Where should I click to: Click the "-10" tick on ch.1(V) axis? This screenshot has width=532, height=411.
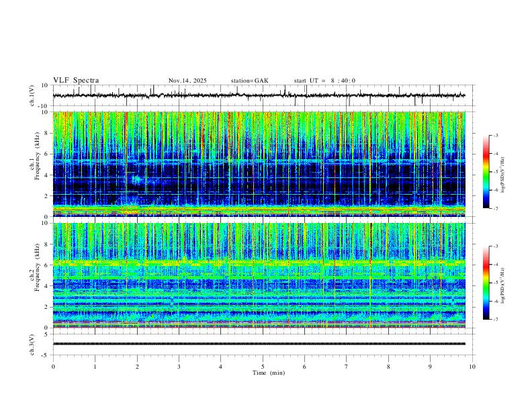pyautogui.click(x=44, y=106)
